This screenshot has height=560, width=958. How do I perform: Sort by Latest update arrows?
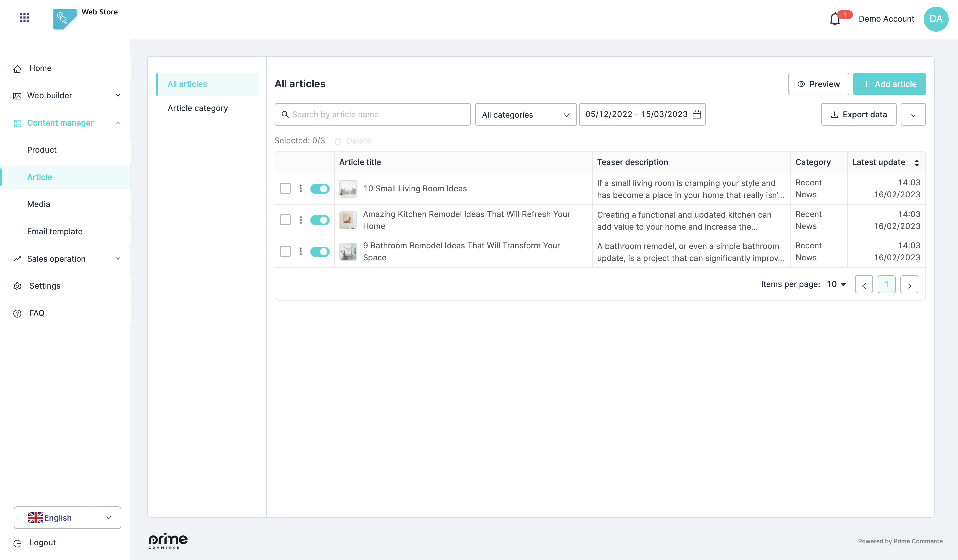click(917, 163)
